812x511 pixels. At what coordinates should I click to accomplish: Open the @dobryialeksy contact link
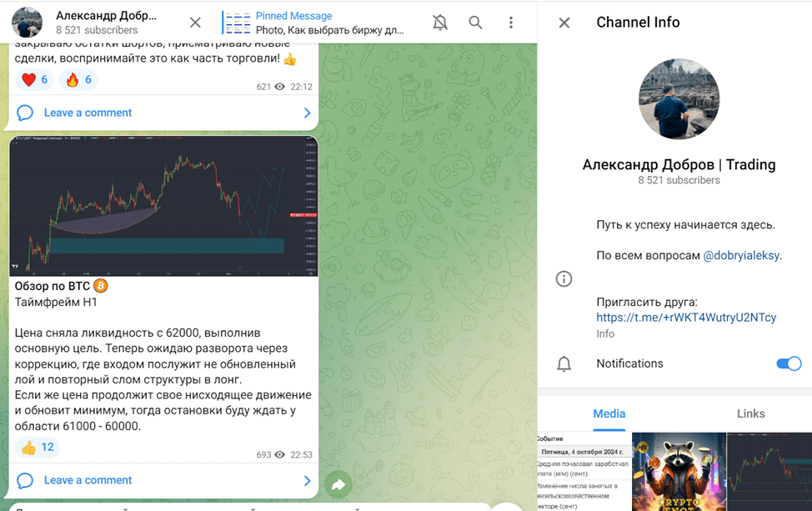741,256
